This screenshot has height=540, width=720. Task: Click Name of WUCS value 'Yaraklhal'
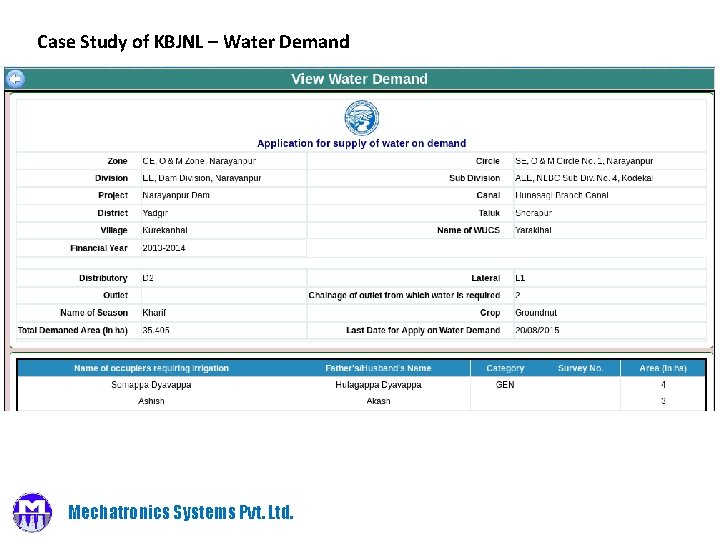(533, 230)
